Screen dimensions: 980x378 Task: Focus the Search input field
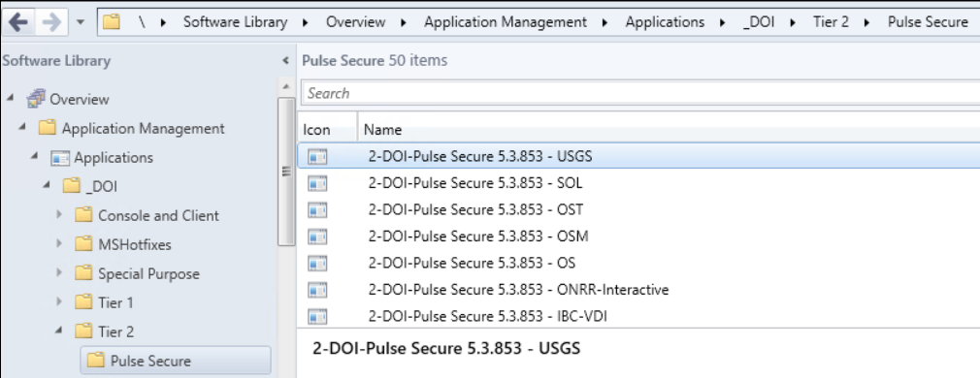(640, 93)
